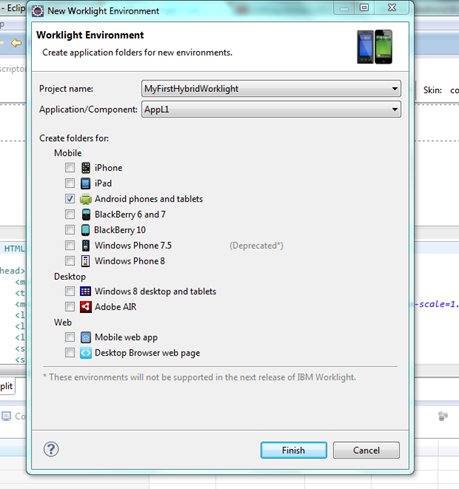The image size is (459, 489).
Task: Click the green Android robot icon
Action: tap(86, 199)
